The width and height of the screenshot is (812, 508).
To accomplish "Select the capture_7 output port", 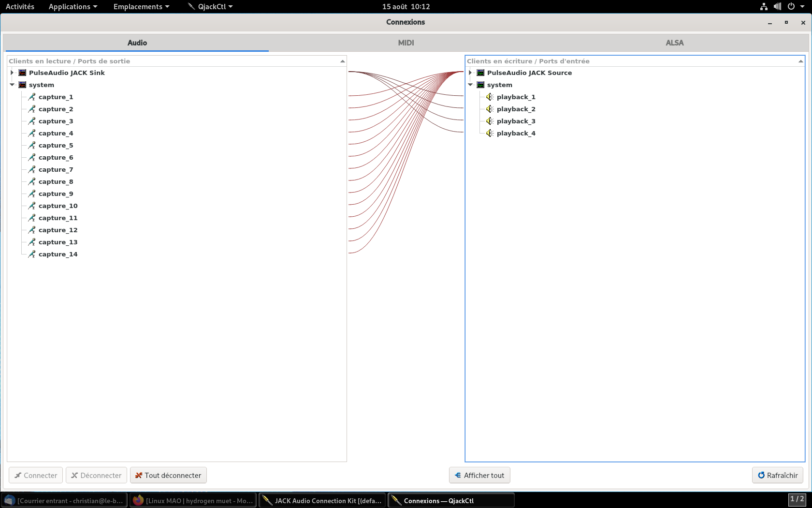I will click(x=56, y=169).
